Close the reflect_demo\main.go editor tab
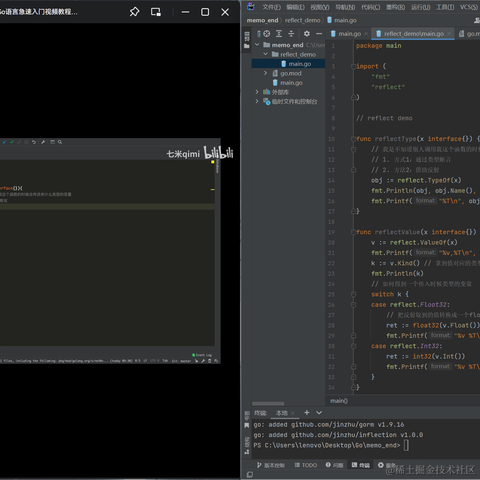This screenshot has height=480, width=480. 449,34
